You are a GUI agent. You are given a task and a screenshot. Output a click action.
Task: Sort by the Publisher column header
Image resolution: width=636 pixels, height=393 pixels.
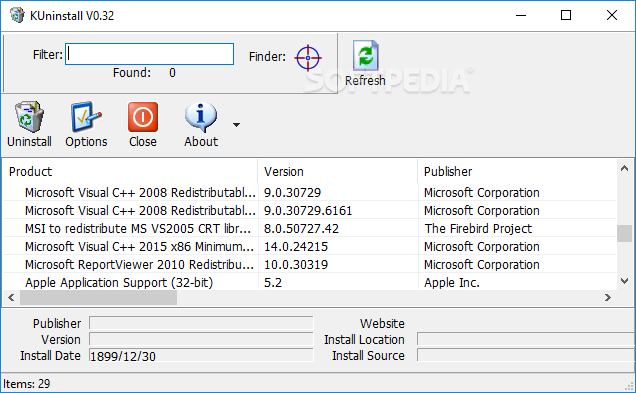[517, 172]
